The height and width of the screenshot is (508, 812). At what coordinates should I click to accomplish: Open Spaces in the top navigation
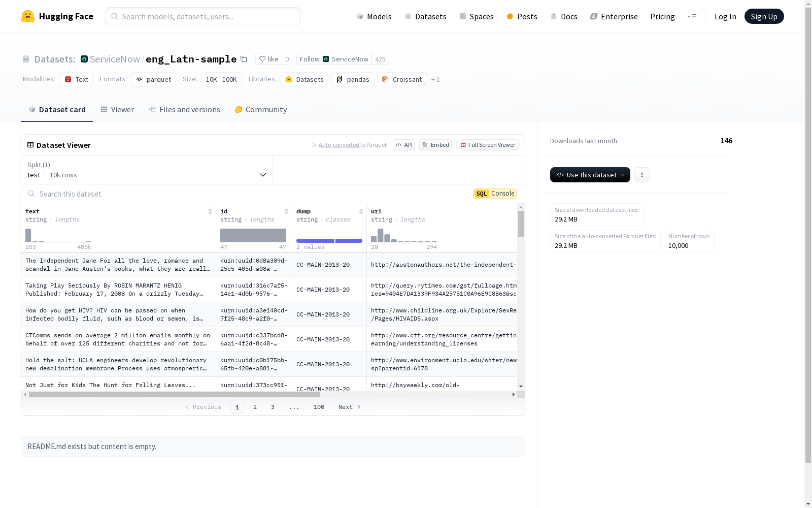click(477, 16)
